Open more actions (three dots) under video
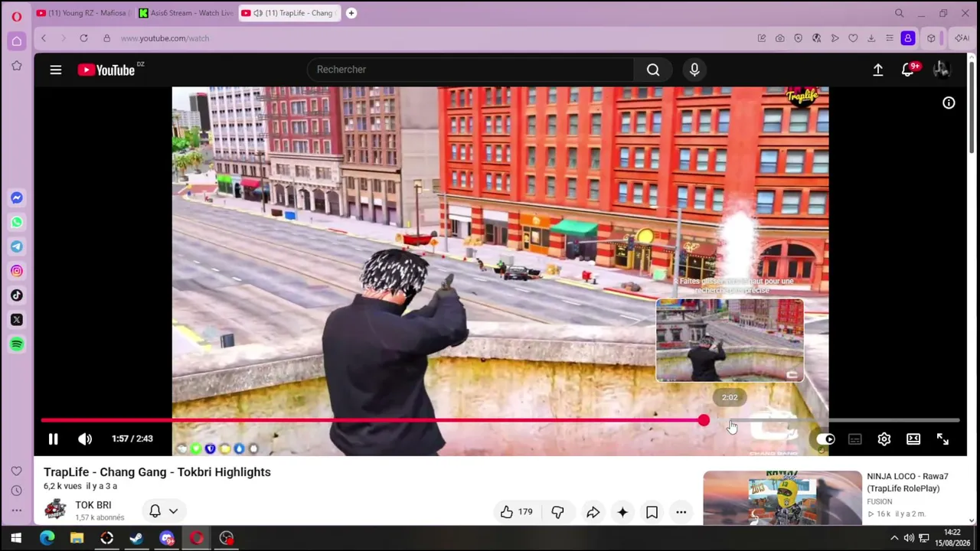The width and height of the screenshot is (980, 551). (681, 512)
